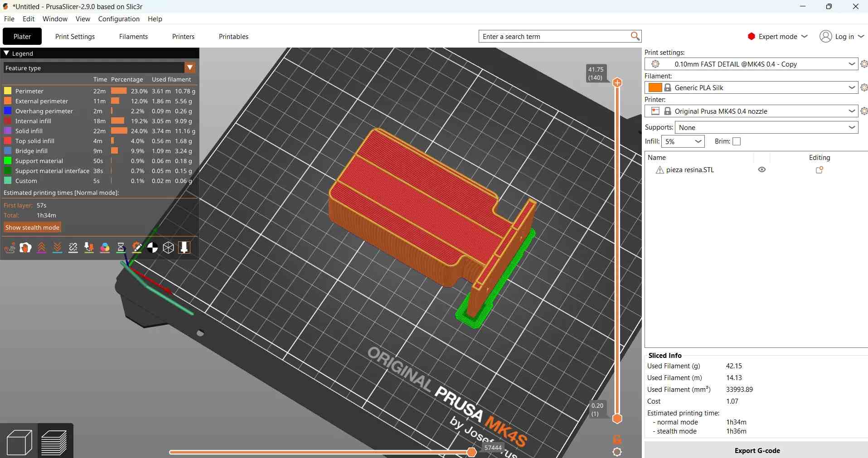Click Export G-code button
Image resolution: width=868 pixels, height=458 pixels.
756,450
